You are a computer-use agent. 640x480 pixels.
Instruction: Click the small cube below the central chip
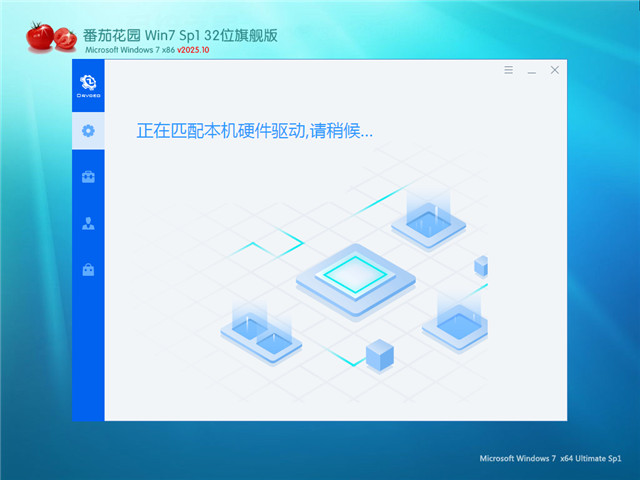click(x=378, y=354)
